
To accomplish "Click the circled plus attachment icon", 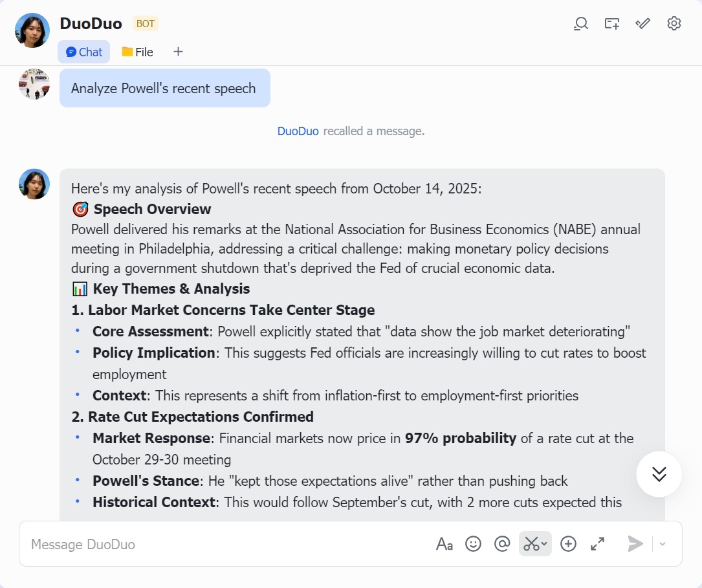I will [568, 544].
